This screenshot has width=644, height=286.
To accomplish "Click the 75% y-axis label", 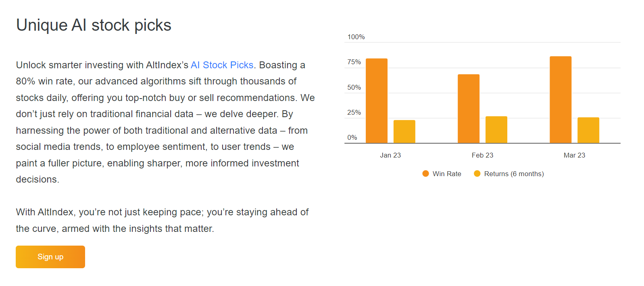I will (354, 62).
